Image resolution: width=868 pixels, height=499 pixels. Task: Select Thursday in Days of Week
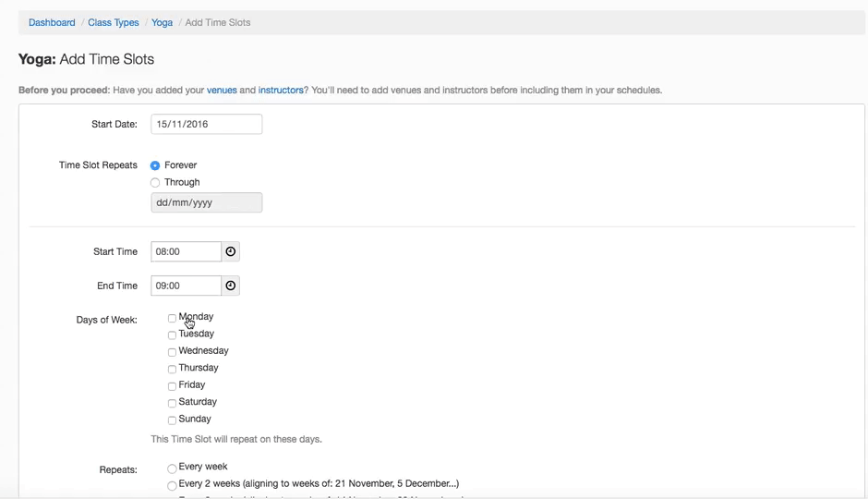coord(172,369)
